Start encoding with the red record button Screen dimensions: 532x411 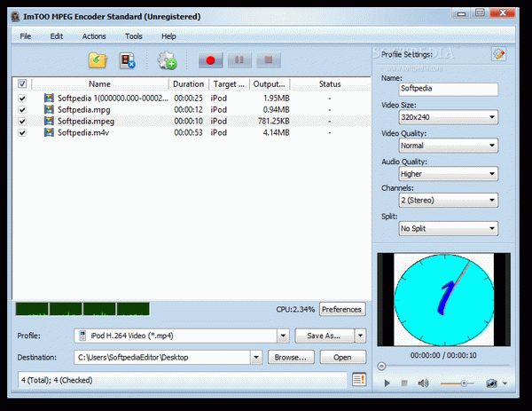coord(210,60)
